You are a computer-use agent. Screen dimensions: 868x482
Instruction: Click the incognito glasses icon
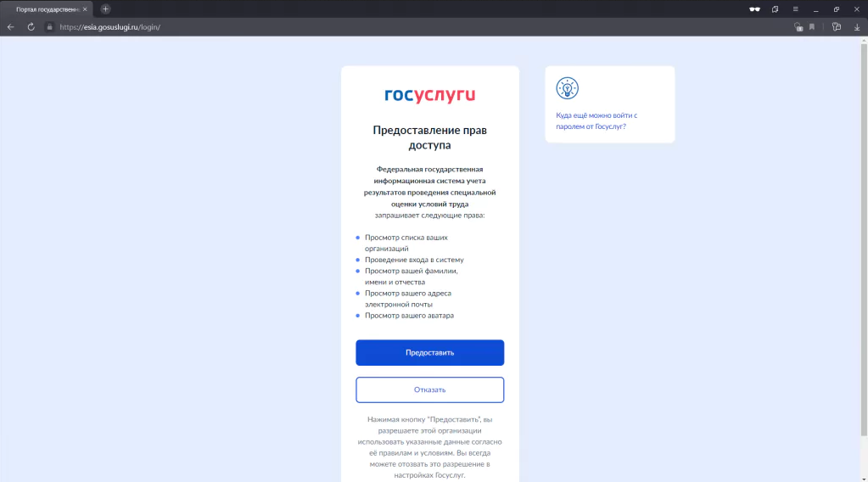[x=754, y=9]
